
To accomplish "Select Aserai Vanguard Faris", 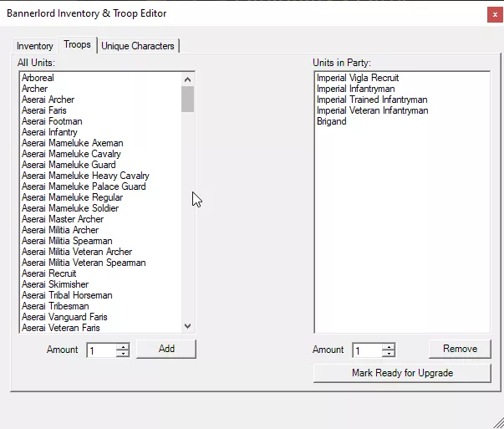I will click(101, 317).
